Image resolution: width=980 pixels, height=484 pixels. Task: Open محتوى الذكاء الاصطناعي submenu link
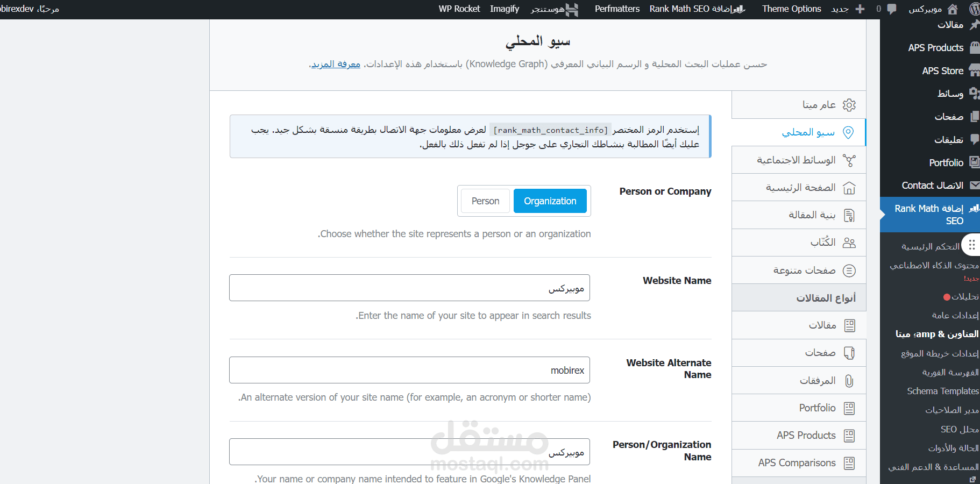click(x=934, y=265)
